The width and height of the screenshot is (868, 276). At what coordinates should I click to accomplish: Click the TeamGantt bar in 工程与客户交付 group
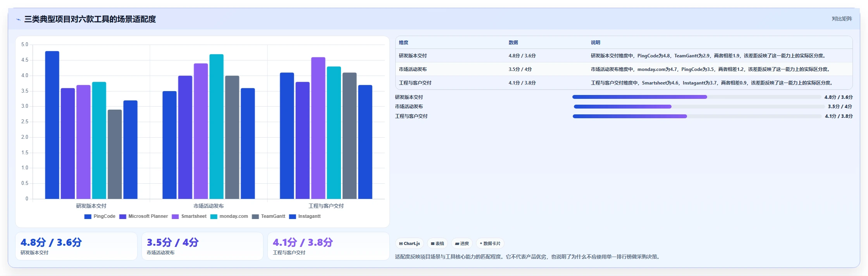(x=350, y=136)
